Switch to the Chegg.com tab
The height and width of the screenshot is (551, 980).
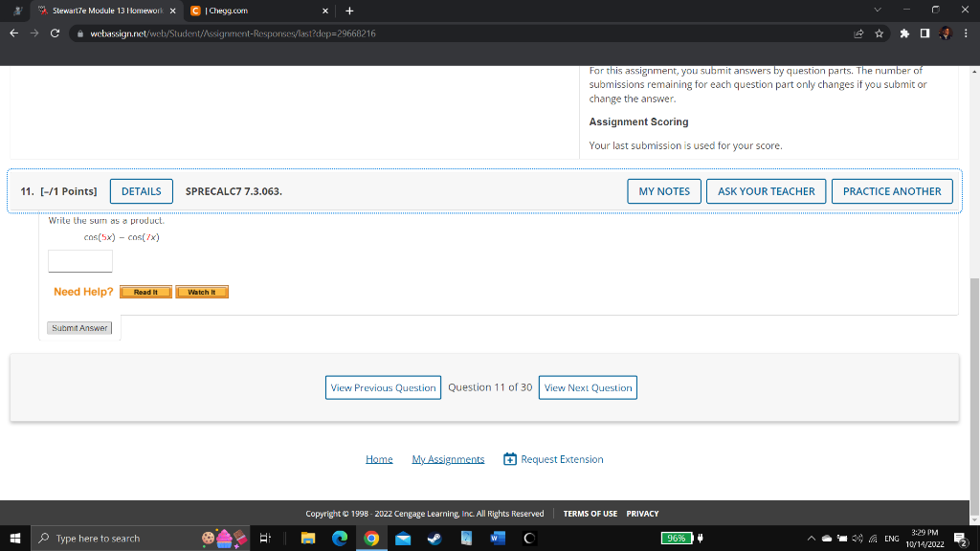click(x=259, y=11)
